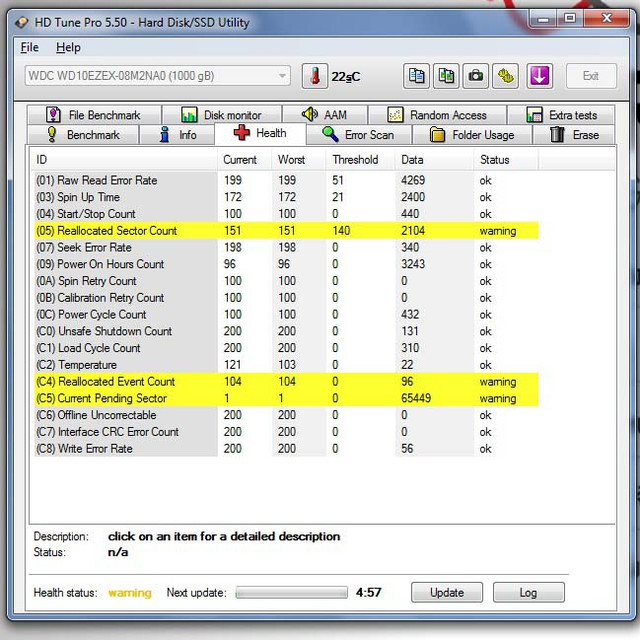Select the (C2) Temperature row

click(x=286, y=364)
